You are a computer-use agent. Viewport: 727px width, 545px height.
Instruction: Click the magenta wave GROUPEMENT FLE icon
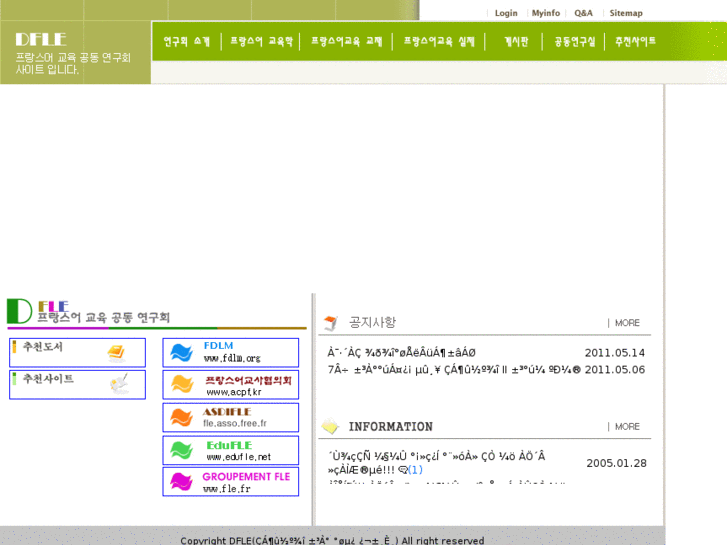pos(181,481)
